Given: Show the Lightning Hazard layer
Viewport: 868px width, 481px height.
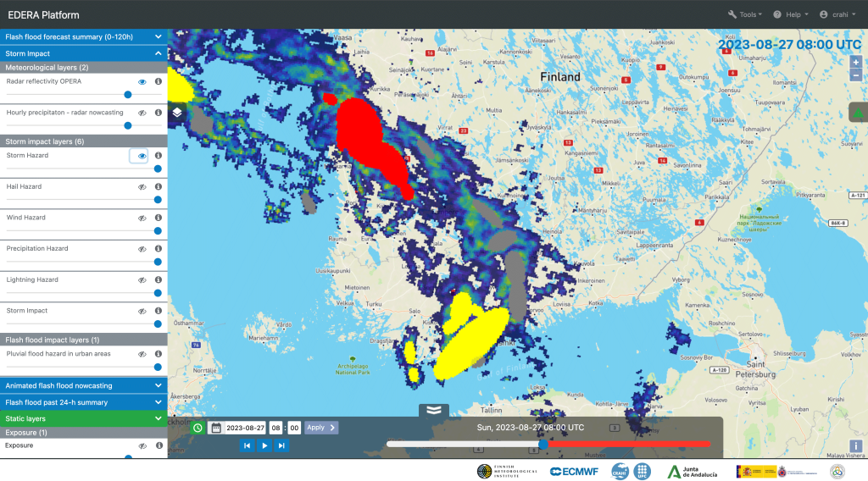Looking at the screenshot, I should point(142,279).
